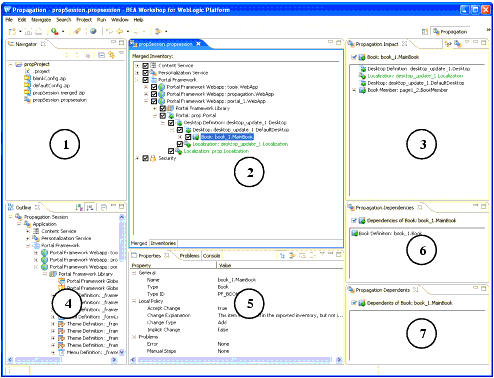Click the first icon in Propagation Impact toolbar
Image resolution: width=494 pixels, height=378 pixels.
coord(448,44)
